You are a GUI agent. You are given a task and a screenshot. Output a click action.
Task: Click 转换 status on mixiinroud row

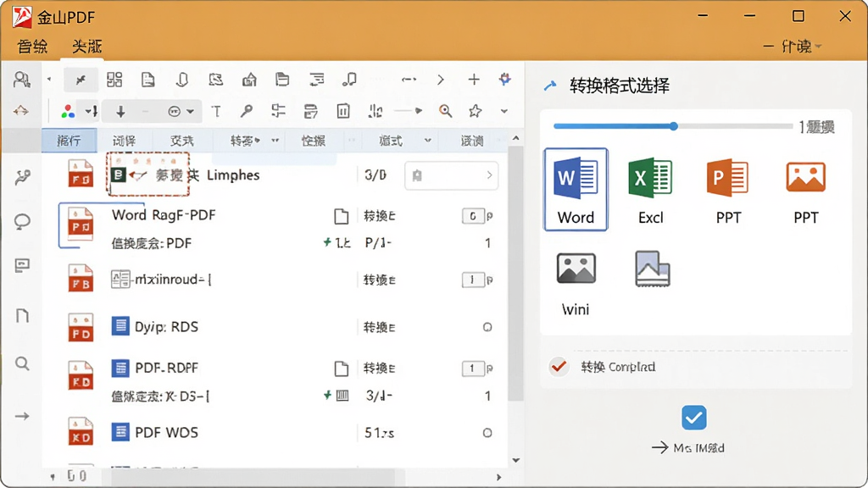pyautogui.click(x=380, y=280)
